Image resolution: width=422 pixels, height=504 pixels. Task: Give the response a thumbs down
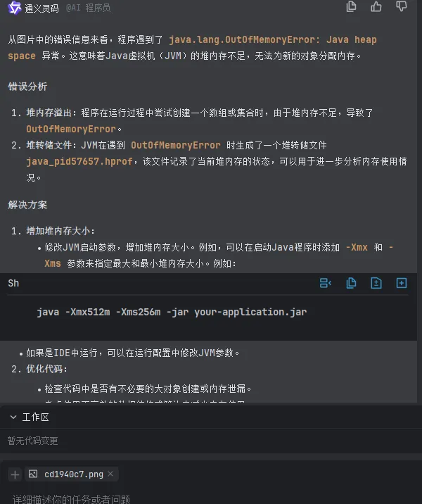[402, 7]
